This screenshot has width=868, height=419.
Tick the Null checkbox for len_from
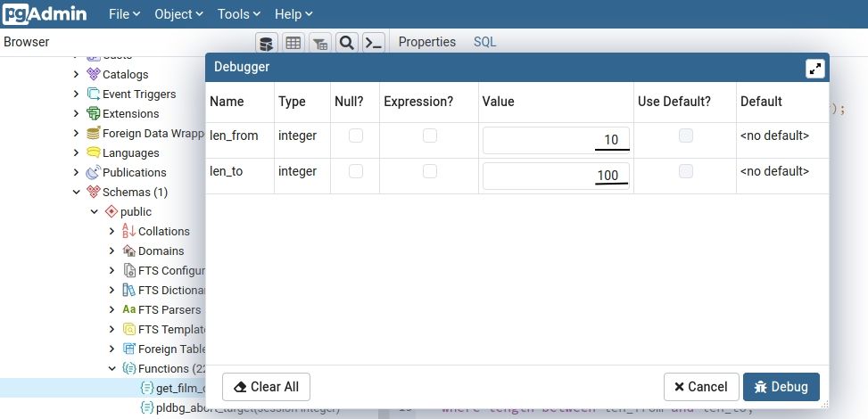356,136
